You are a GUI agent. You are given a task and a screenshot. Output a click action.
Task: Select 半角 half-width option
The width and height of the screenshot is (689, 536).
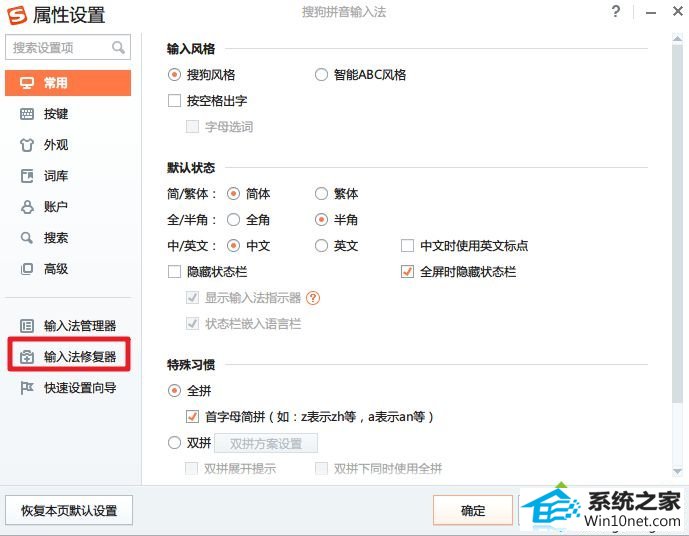(321, 219)
